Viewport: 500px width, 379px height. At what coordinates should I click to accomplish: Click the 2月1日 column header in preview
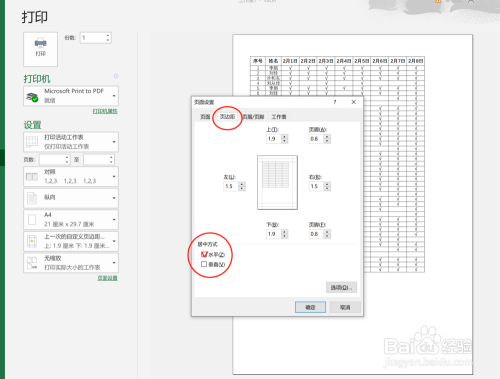pos(290,61)
